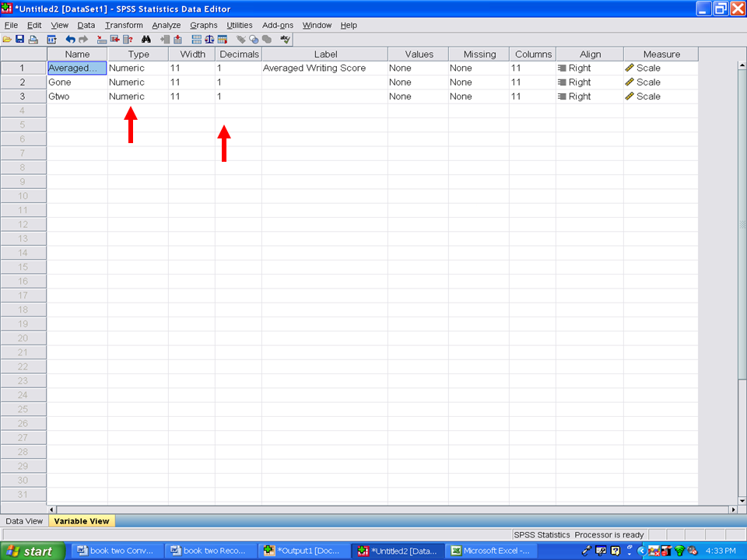This screenshot has width=747, height=560.
Task: Click the Find binoculars icon
Action: (146, 39)
